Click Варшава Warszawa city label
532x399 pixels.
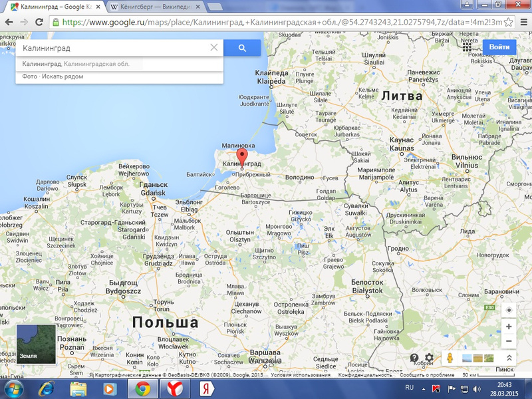click(265, 356)
